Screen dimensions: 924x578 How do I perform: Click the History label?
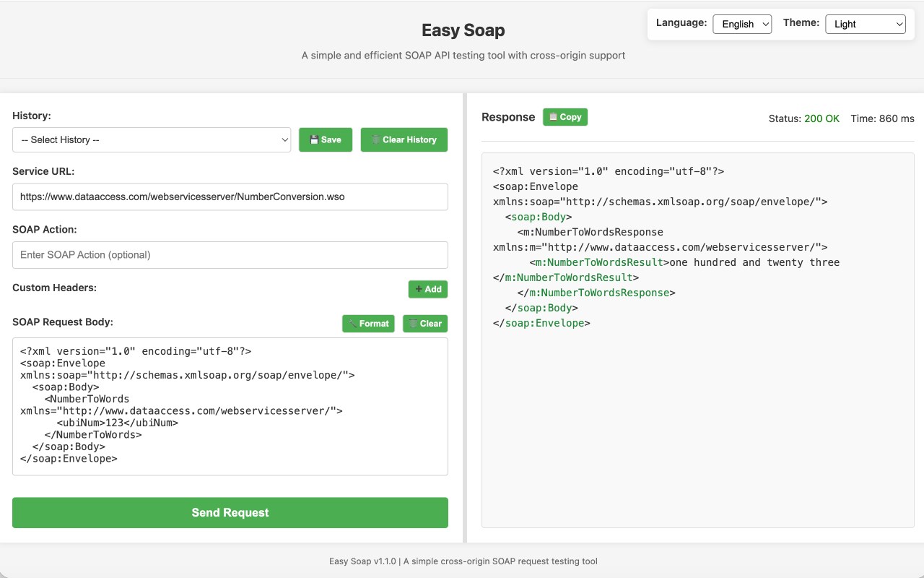tap(32, 116)
